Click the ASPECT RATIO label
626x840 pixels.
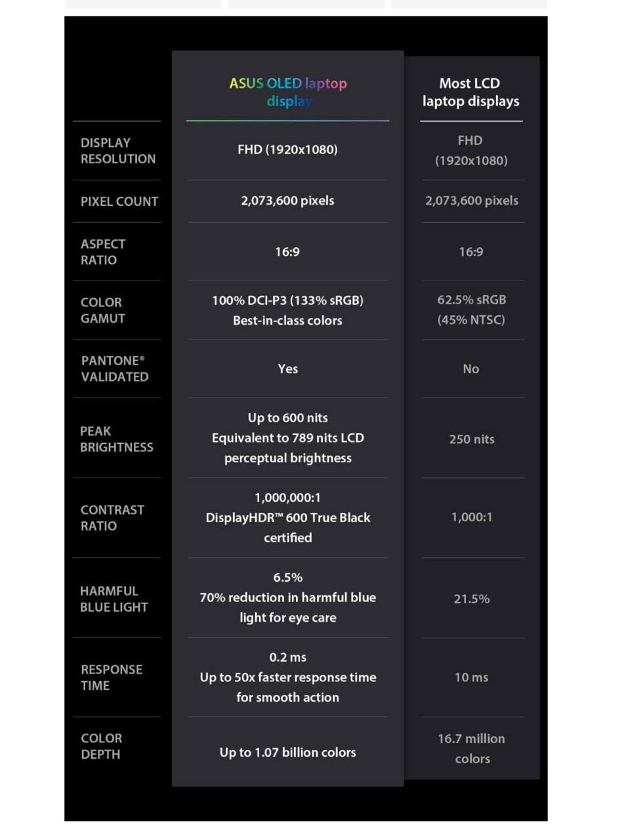pos(103,252)
